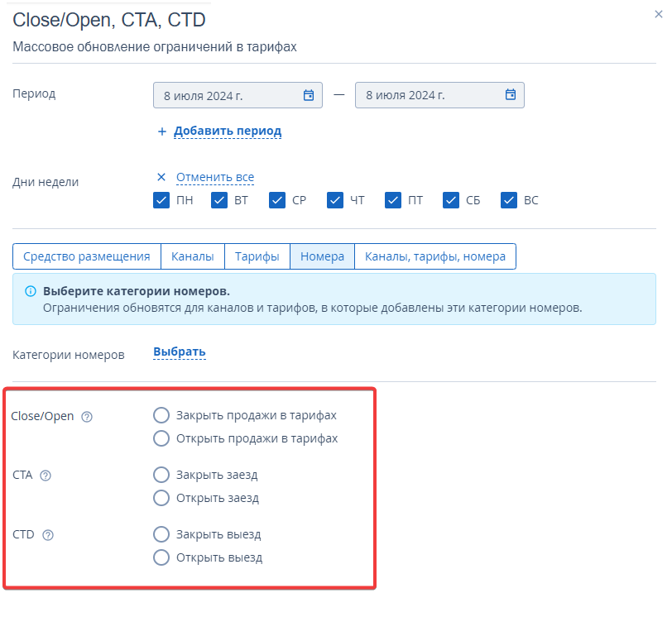
Task: Select Закрыть продажи в тарифах radio
Action: click(x=161, y=415)
